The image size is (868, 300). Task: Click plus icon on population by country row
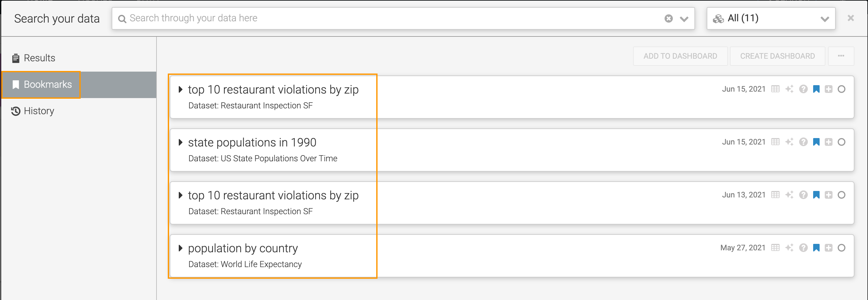829,248
